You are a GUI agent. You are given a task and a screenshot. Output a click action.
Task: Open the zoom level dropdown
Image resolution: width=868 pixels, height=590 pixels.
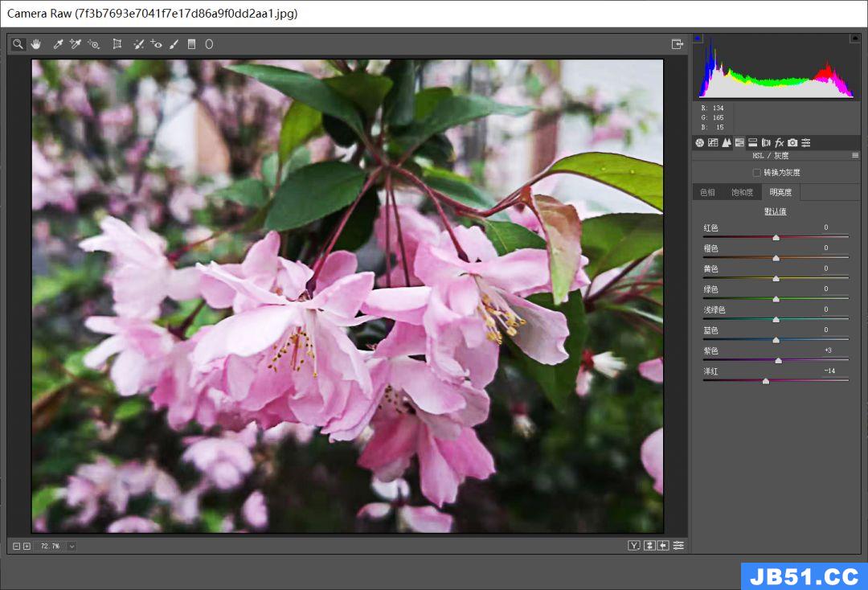[72, 546]
